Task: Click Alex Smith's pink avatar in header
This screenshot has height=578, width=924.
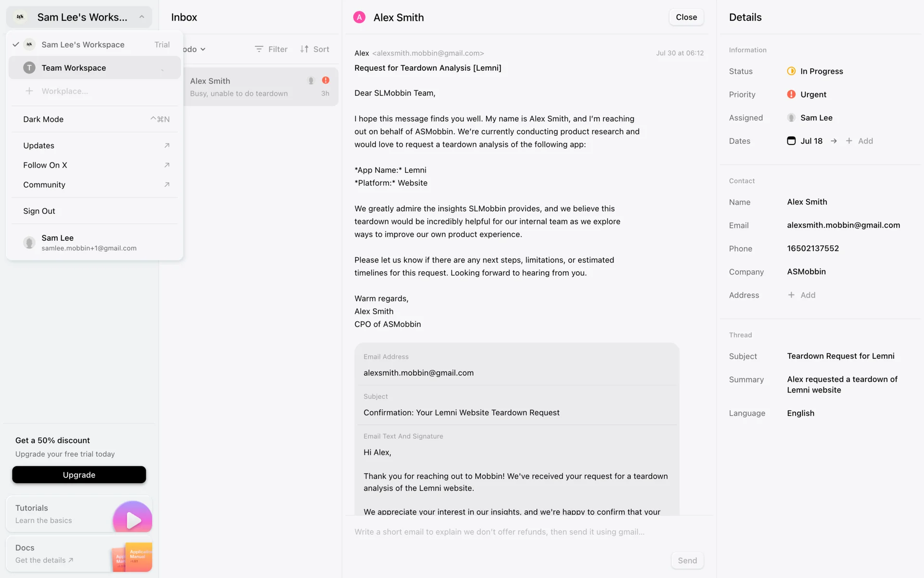Action: pos(359,17)
